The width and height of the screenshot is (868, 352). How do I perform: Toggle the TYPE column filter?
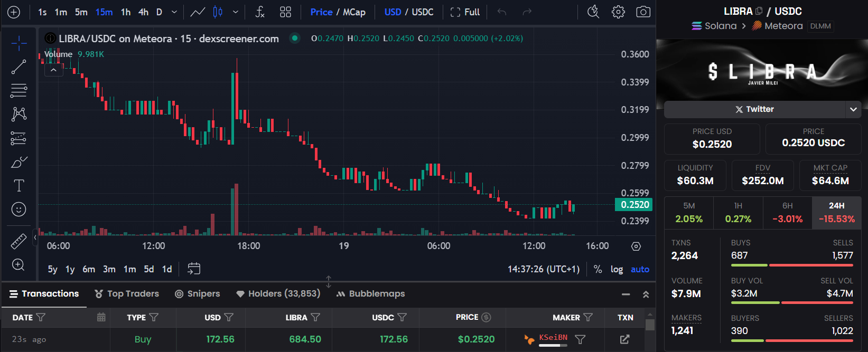pos(154,317)
